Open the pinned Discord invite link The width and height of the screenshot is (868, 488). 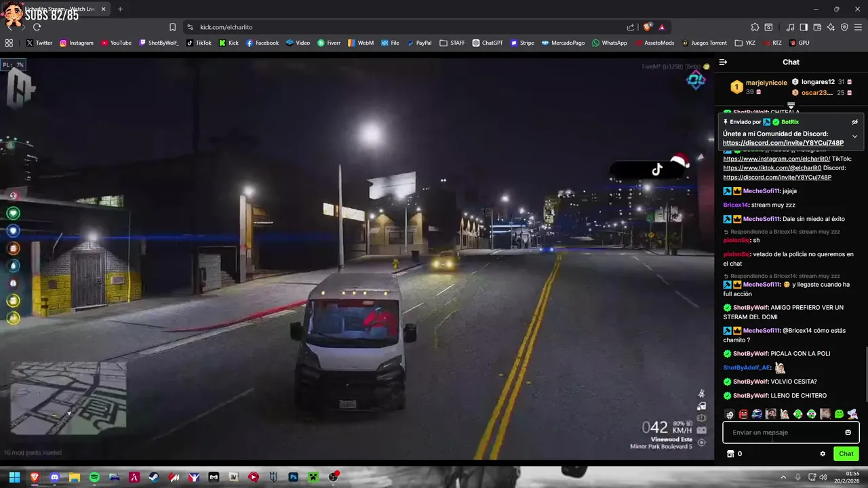(783, 143)
